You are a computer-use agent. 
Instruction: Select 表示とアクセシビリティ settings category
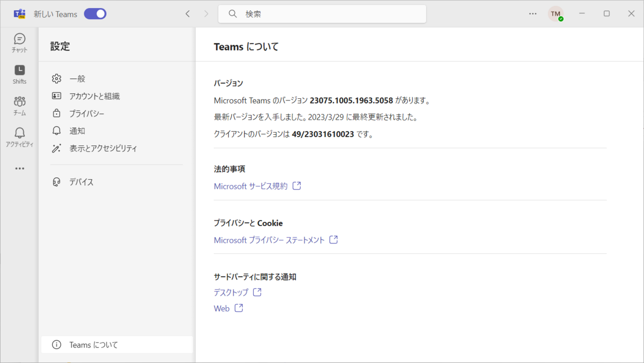point(116,148)
